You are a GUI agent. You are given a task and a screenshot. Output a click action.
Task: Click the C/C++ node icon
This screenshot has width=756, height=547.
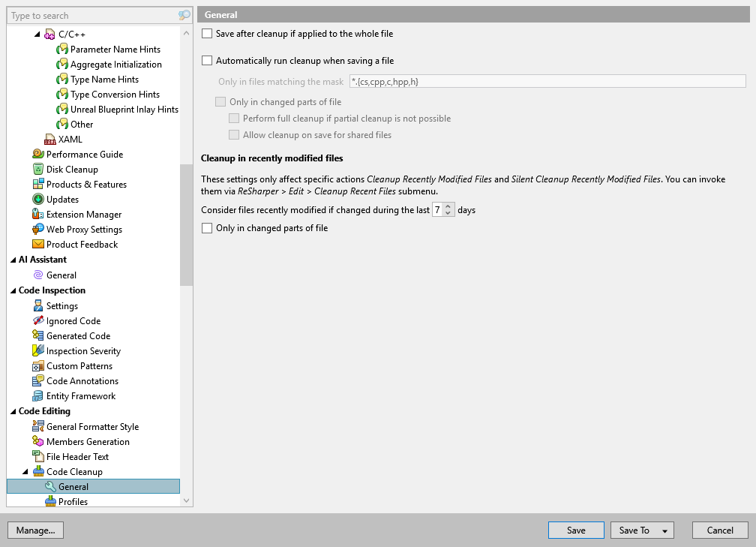pyautogui.click(x=49, y=35)
